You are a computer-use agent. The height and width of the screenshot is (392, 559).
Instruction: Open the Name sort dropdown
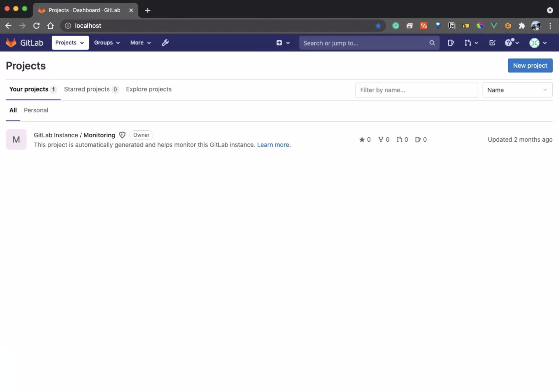pos(517,90)
